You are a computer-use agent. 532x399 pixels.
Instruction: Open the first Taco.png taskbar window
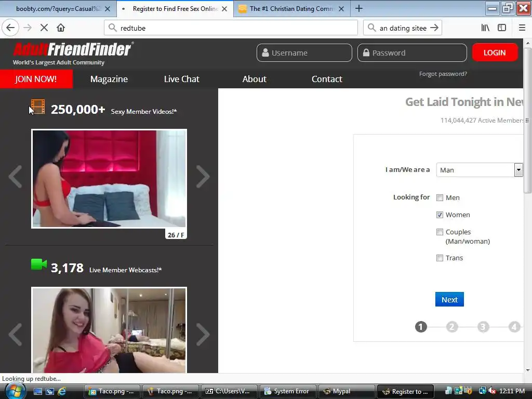[112, 392]
